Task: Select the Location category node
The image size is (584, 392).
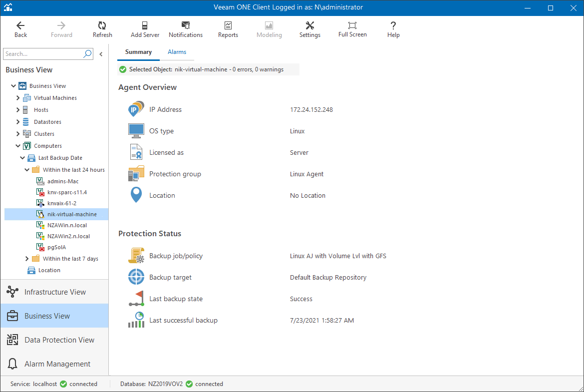Action: pyautogui.click(x=49, y=270)
